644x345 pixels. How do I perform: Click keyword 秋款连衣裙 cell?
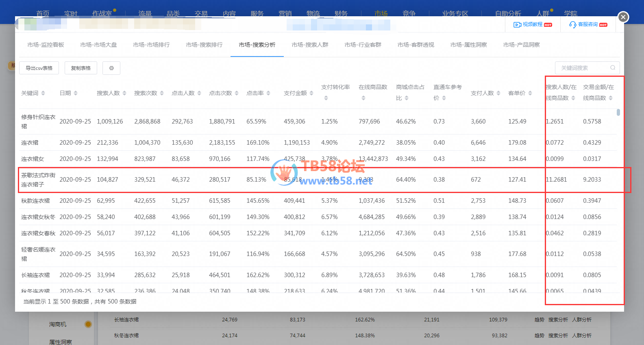35,201
